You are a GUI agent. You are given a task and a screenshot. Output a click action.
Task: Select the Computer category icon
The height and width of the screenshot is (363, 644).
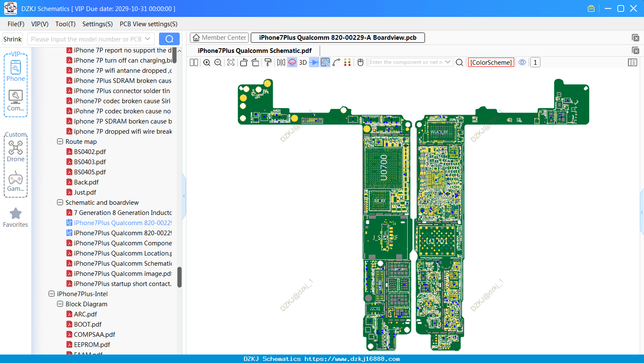tap(16, 101)
